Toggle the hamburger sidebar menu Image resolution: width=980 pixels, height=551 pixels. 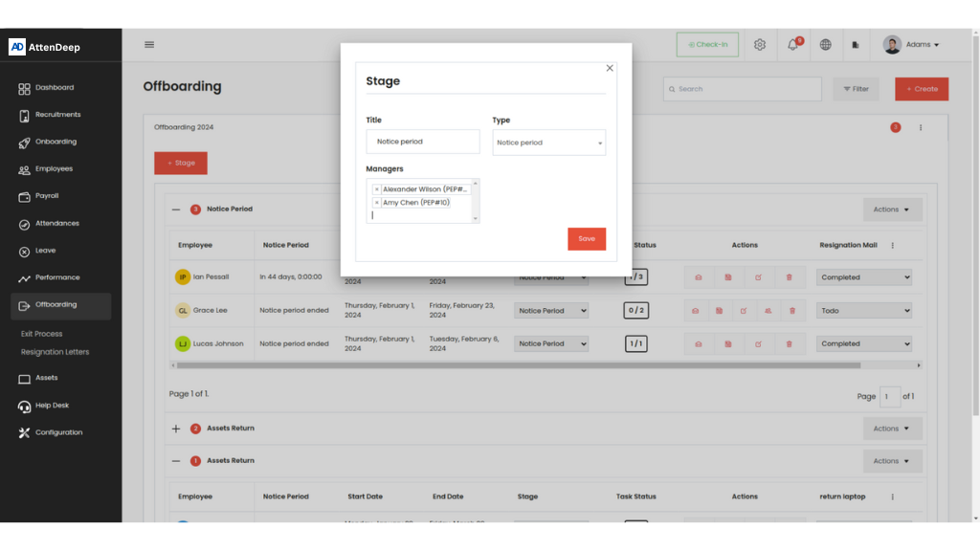pyautogui.click(x=149, y=44)
